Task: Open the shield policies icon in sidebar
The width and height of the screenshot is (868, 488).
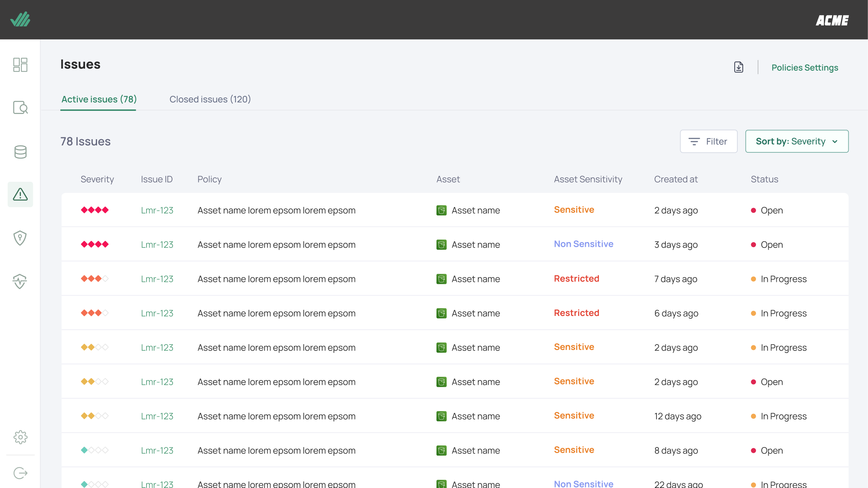Action: pyautogui.click(x=20, y=238)
